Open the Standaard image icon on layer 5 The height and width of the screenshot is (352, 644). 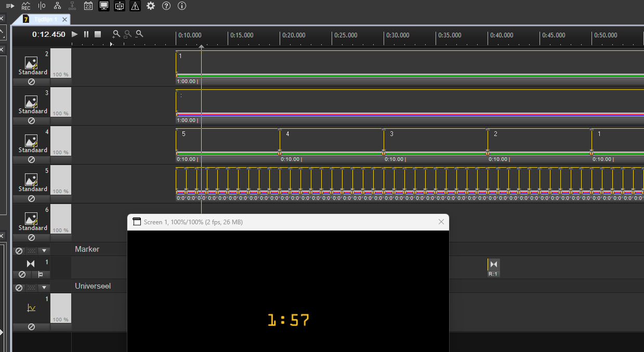click(x=31, y=180)
